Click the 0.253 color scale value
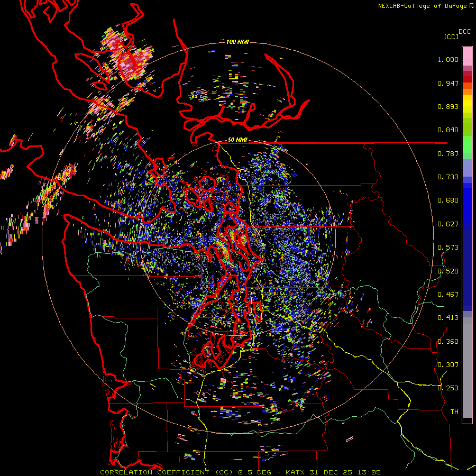This screenshot has width=476, height=476. [448, 388]
